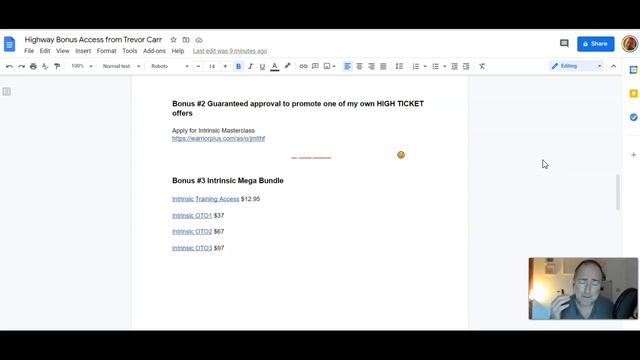Open numbered list style dropdown arrow
The height and width of the screenshot is (360, 640).
(425, 67)
